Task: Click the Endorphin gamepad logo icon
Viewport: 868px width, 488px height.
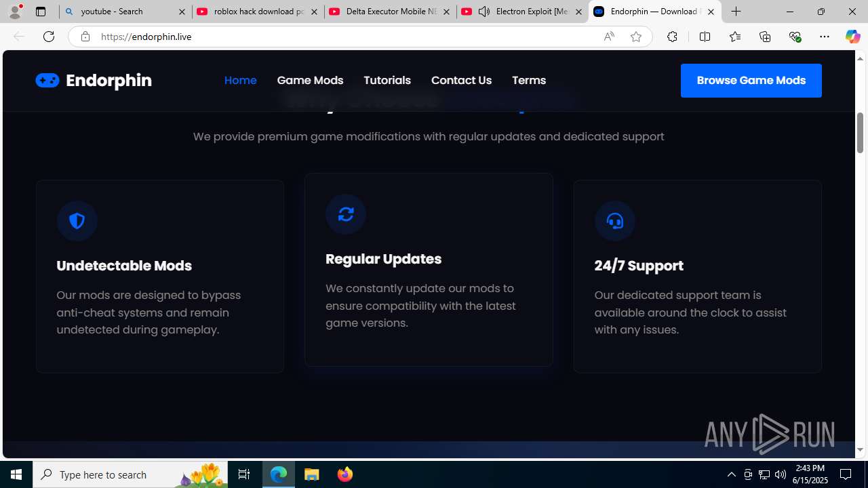Action: tap(47, 80)
